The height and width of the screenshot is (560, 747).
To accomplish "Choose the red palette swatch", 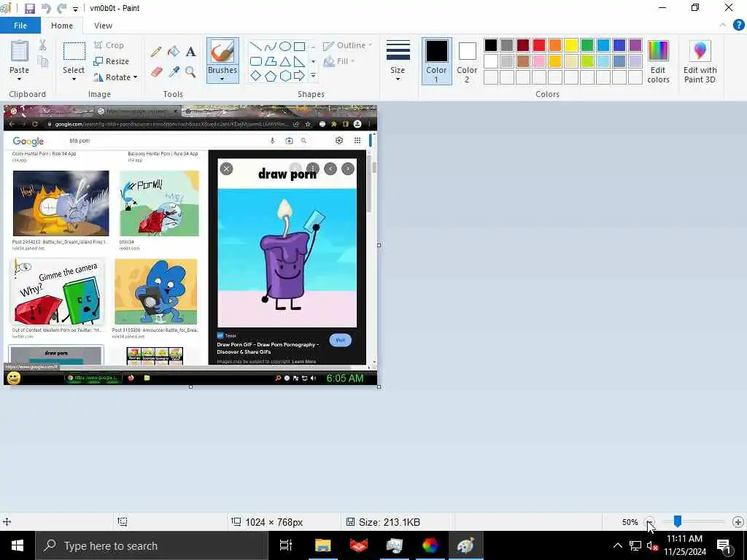I will pos(539,45).
